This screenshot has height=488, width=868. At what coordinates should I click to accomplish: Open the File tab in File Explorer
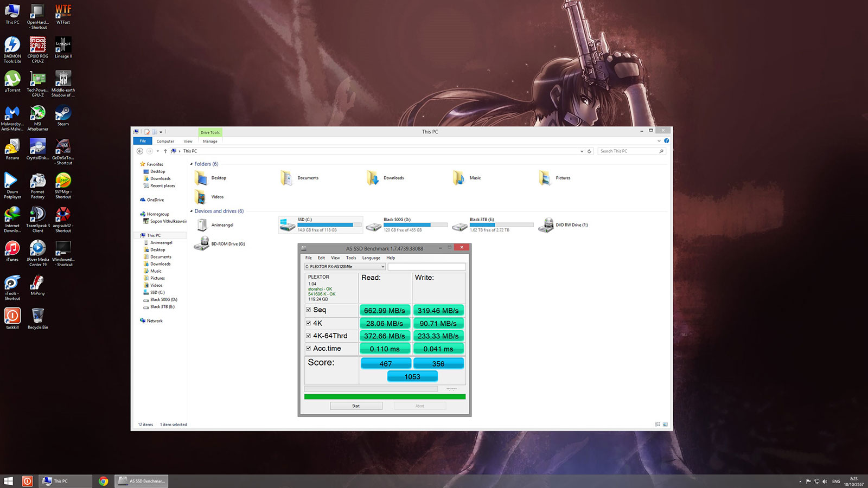pyautogui.click(x=143, y=141)
